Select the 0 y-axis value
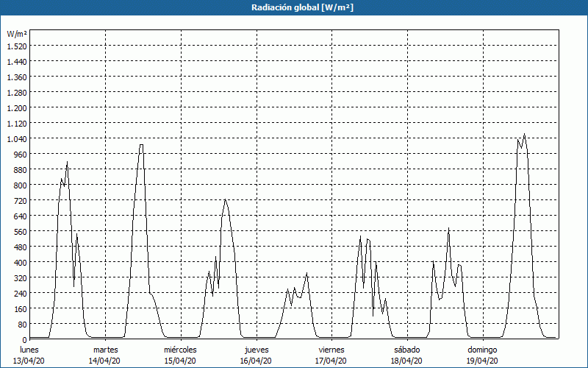Screen dimensions: 588x368 coord(24,340)
